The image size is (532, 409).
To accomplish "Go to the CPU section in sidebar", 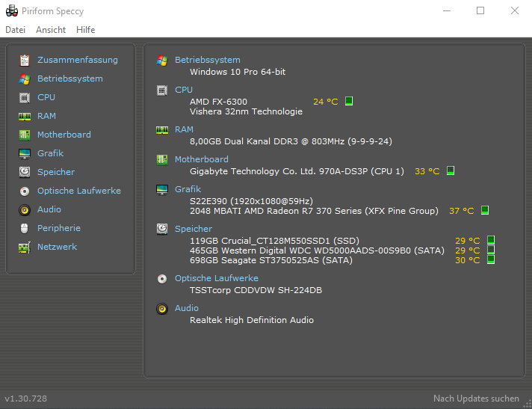I will pyautogui.click(x=46, y=97).
